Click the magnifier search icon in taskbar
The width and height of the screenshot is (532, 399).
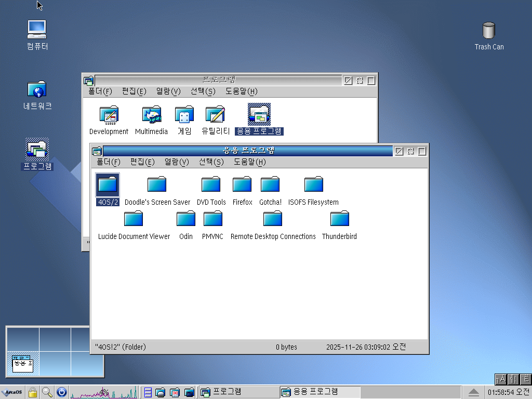47,392
